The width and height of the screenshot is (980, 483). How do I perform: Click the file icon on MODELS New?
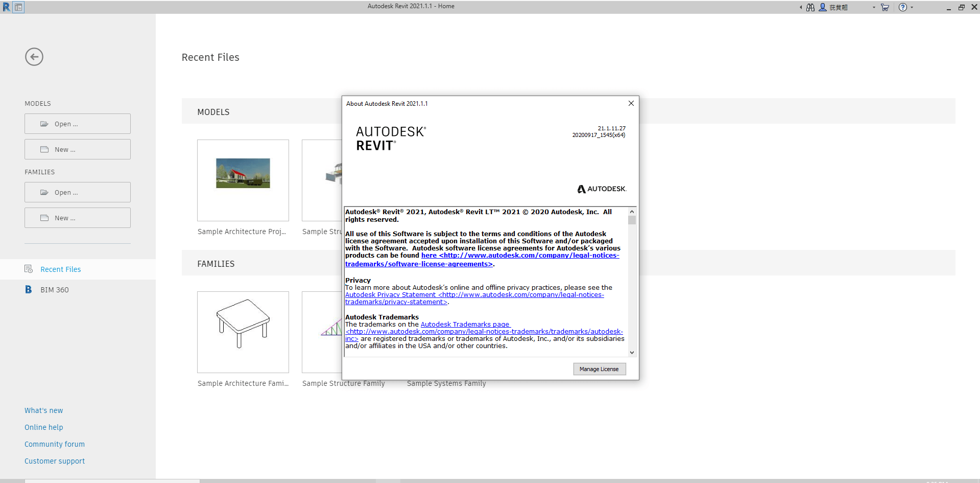coord(44,149)
